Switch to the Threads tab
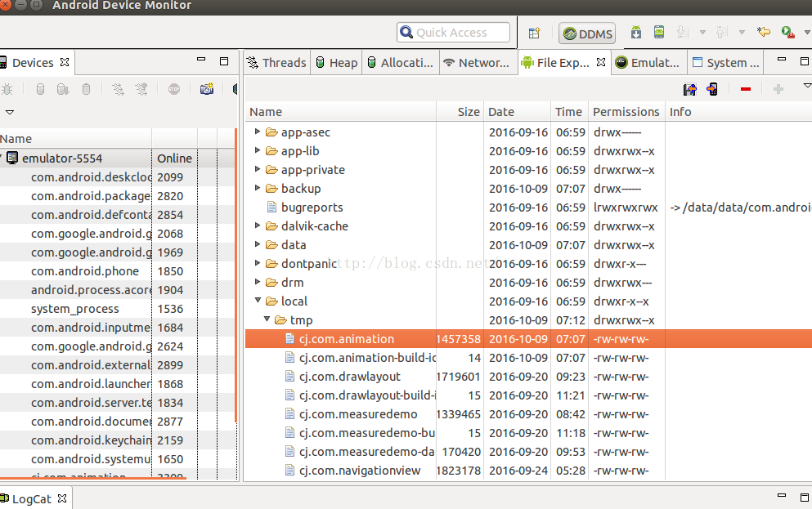 click(276, 63)
